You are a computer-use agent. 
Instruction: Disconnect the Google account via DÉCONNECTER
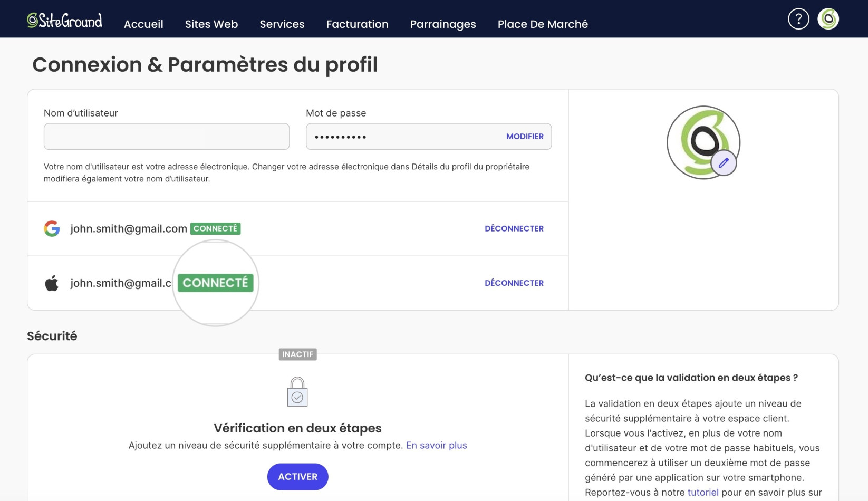514,228
